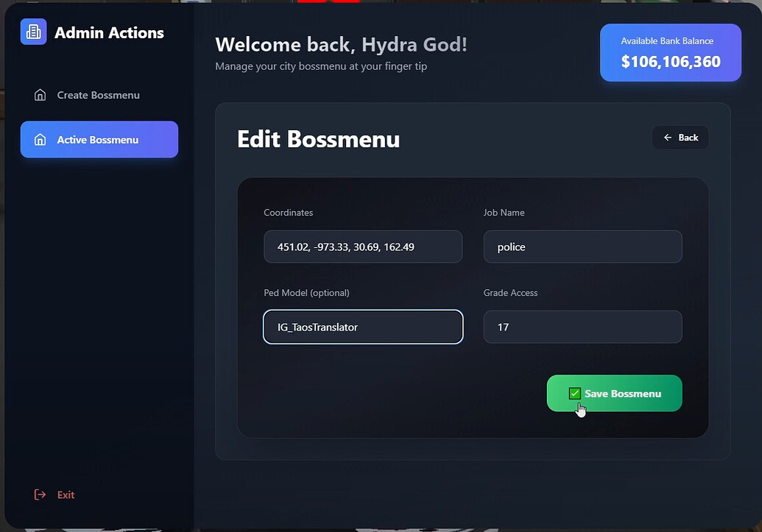Viewport: 762px width, 532px height.
Task: Click the Admin Actions title text
Action: (x=109, y=32)
